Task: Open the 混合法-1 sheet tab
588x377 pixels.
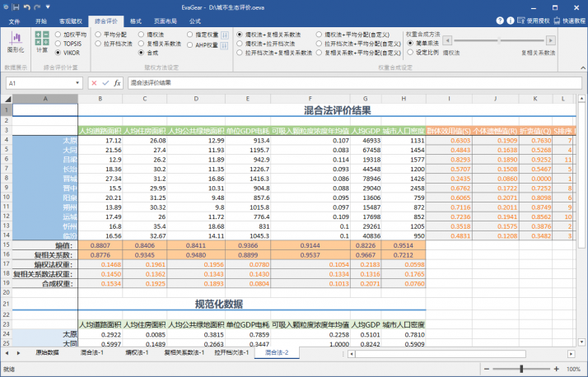Action: 92,352
